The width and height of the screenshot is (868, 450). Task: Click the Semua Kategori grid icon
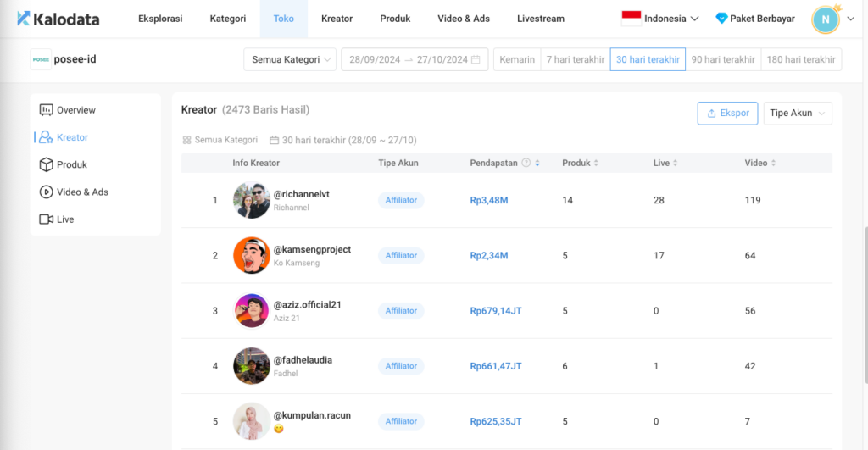coord(186,140)
